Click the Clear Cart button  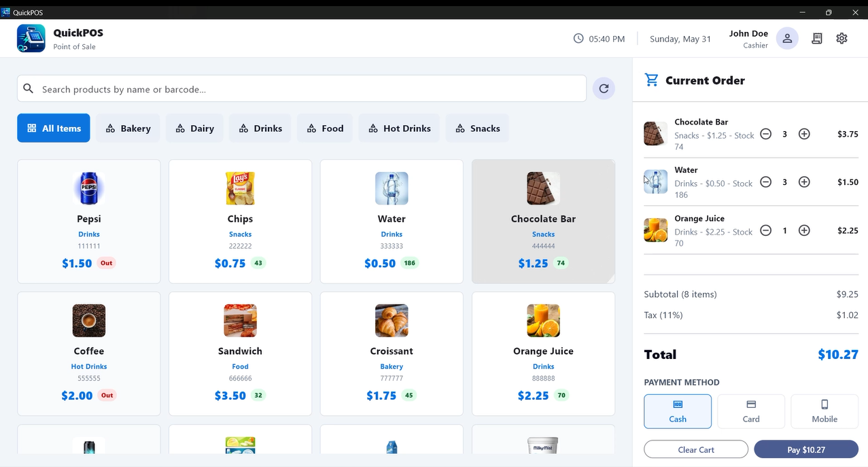pyautogui.click(x=696, y=449)
